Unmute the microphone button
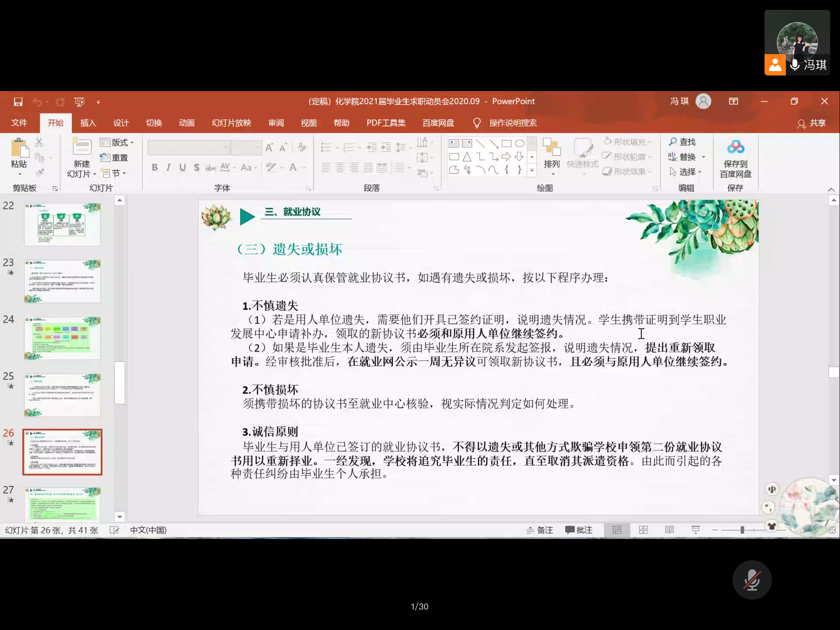 pos(752,580)
